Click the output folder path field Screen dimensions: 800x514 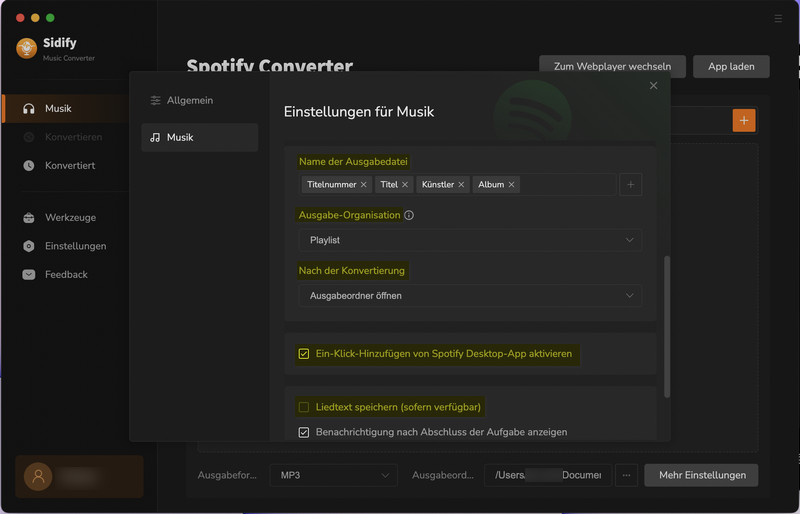pos(548,475)
